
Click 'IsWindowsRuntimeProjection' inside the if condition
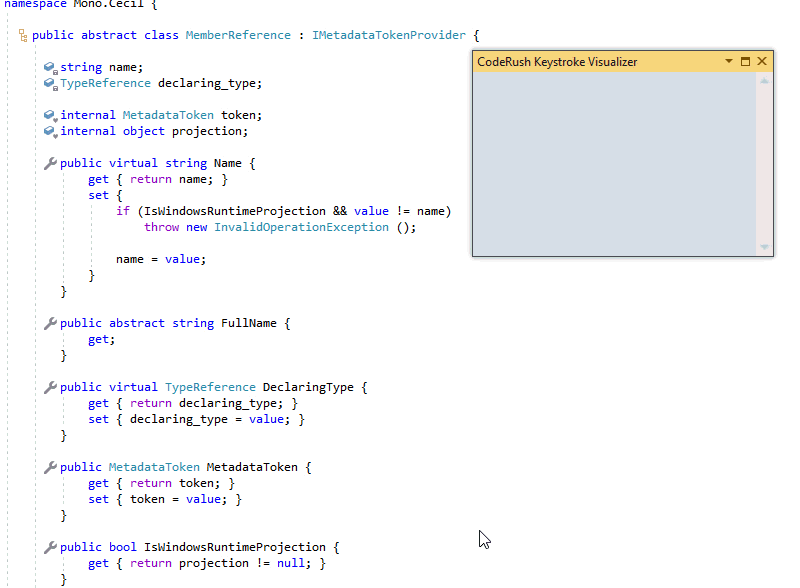(235, 211)
